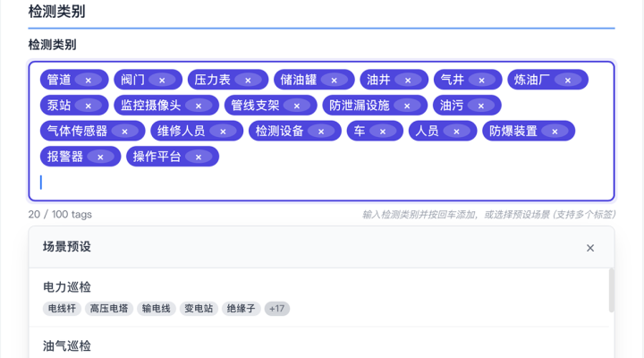644x358 pixels.
Task: Remove the 报警器 tag
Action: coord(100,158)
